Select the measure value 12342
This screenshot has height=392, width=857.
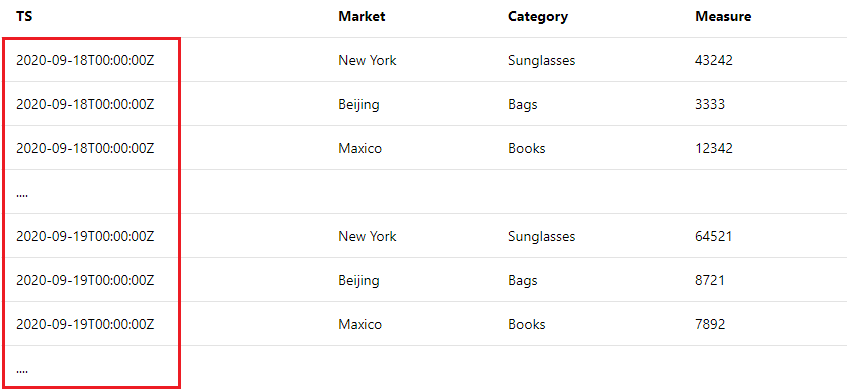(714, 148)
